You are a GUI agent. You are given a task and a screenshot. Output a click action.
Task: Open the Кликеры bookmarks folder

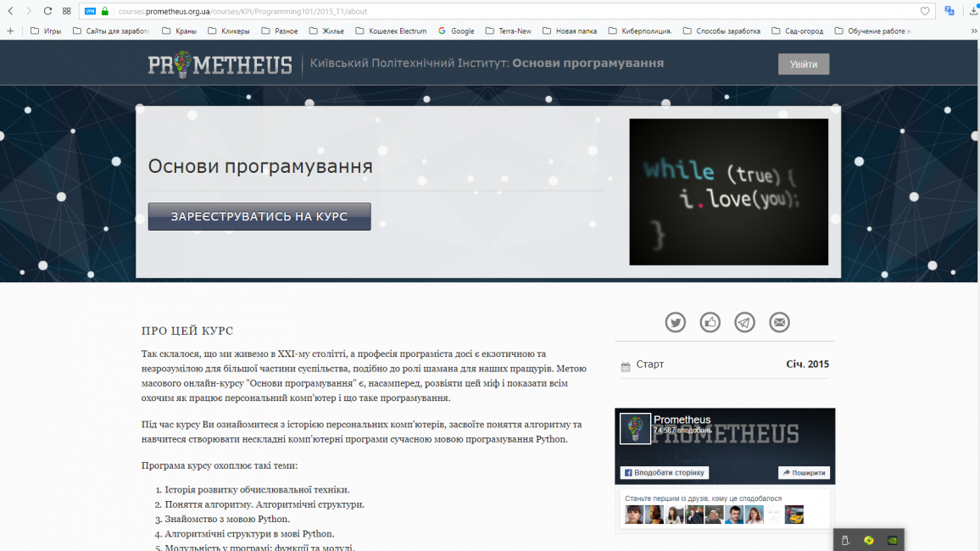tap(229, 31)
